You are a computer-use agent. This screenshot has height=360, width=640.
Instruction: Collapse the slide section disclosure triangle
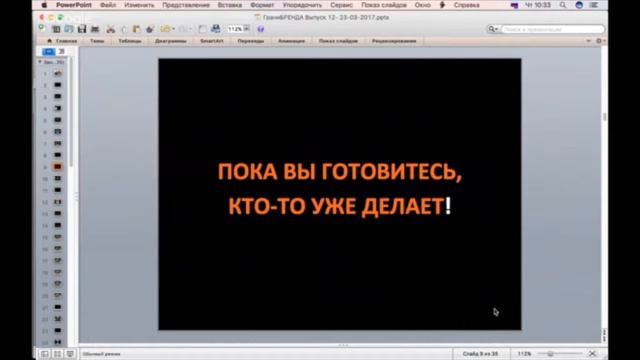(x=40, y=62)
